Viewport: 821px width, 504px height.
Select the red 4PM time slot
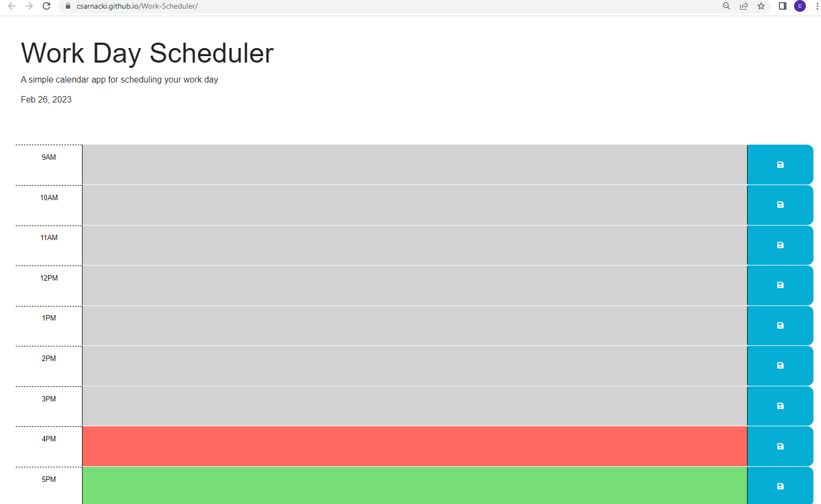pyautogui.click(x=410, y=446)
